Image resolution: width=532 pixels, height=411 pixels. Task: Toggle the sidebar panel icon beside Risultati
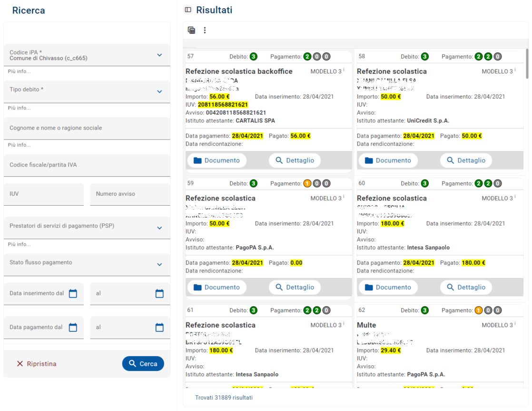188,10
